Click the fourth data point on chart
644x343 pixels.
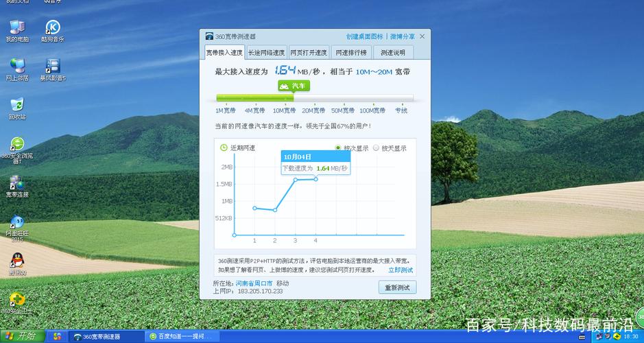315,178
